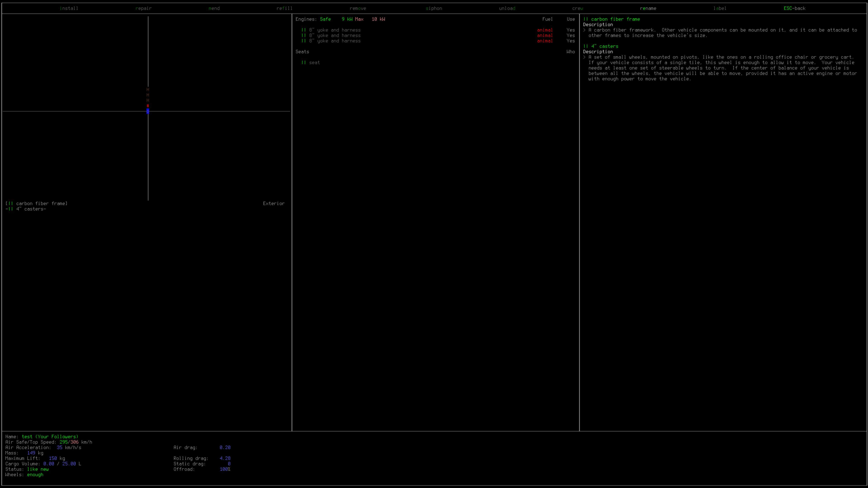
Task: Select the 4" casters part entry
Action: pos(26,209)
